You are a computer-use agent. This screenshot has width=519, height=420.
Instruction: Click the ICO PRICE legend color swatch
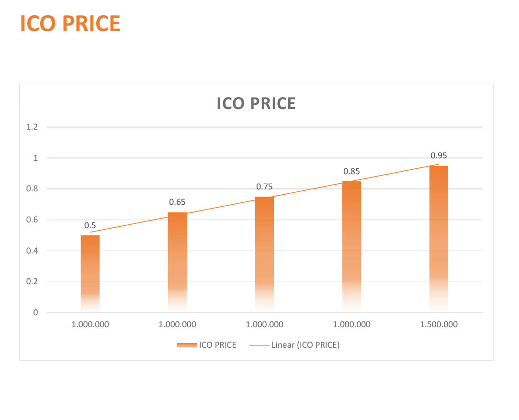(187, 345)
